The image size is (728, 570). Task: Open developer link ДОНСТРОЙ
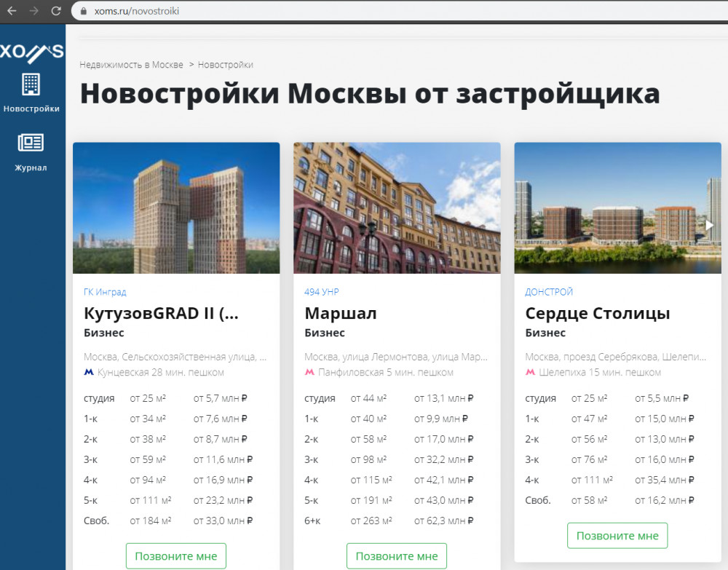pyautogui.click(x=549, y=292)
